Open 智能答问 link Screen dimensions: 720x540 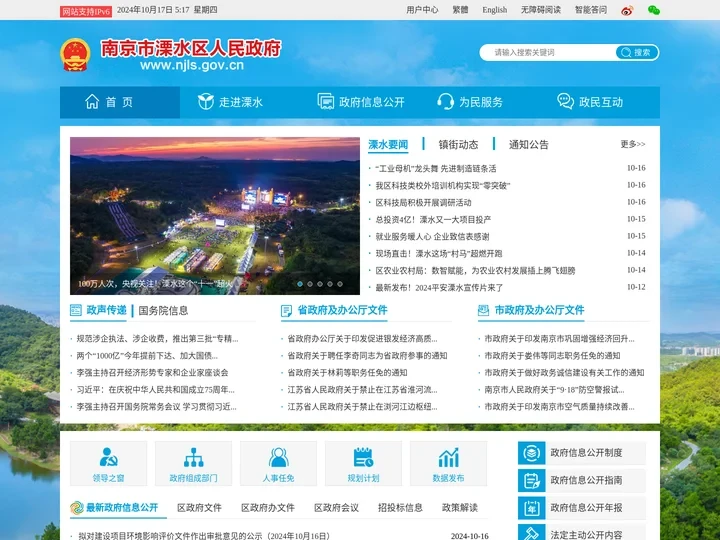pyautogui.click(x=591, y=10)
